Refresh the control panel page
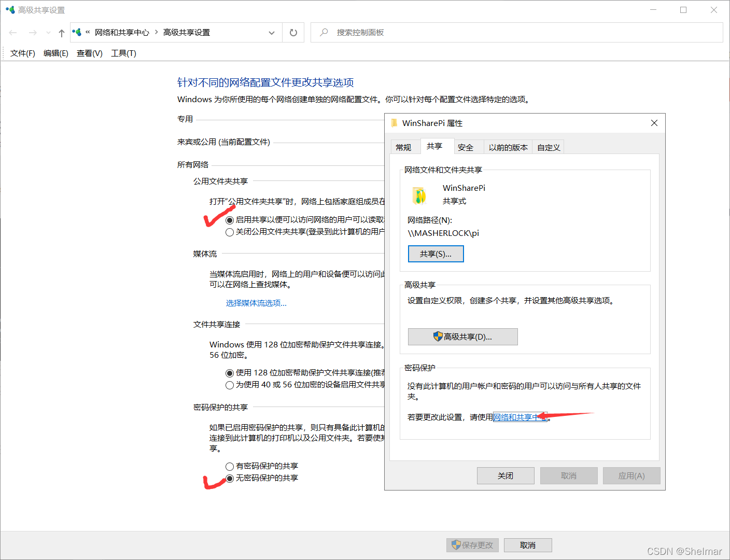The width and height of the screenshot is (730, 560). [x=293, y=33]
